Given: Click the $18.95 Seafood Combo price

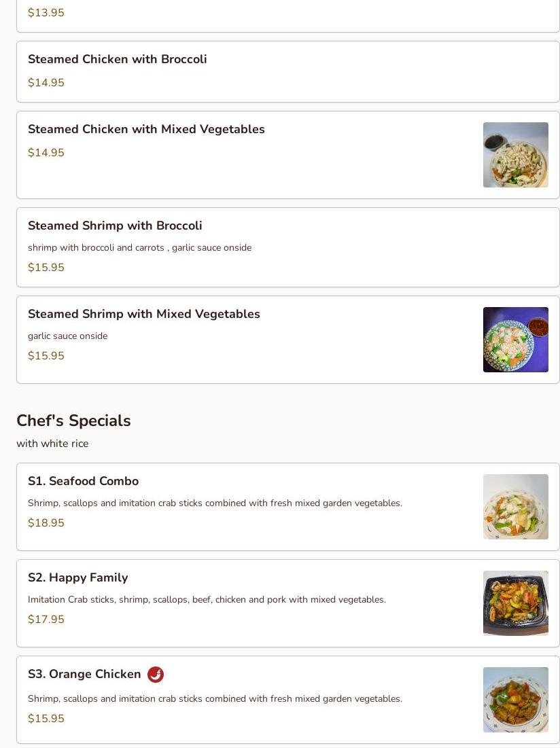Looking at the screenshot, I should pos(46,523).
